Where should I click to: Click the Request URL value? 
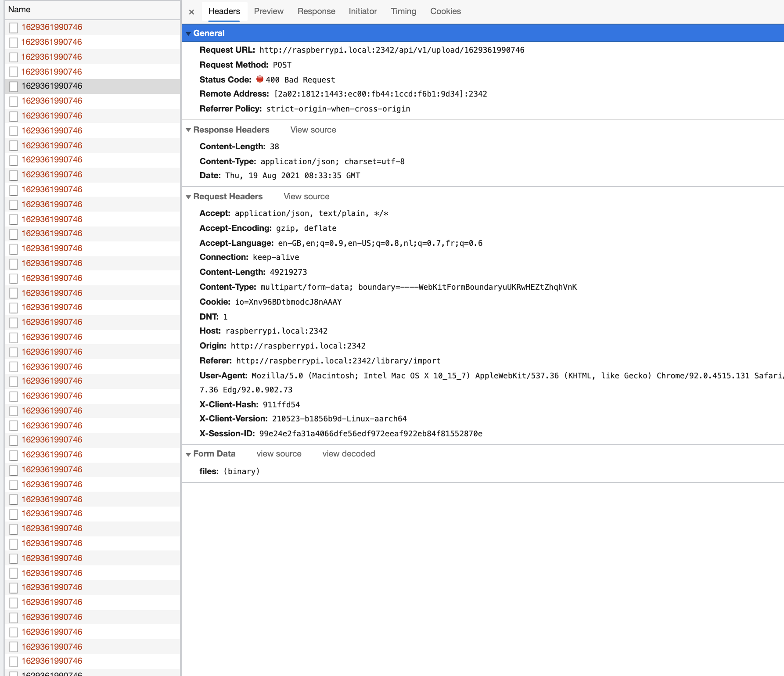coord(392,50)
